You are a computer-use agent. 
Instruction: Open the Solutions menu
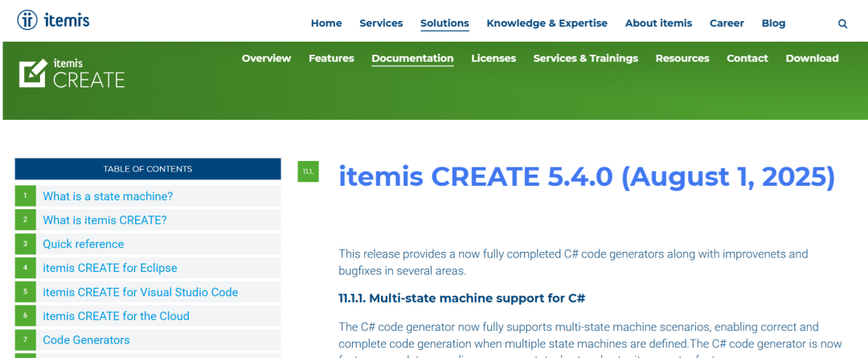coord(444,23)
